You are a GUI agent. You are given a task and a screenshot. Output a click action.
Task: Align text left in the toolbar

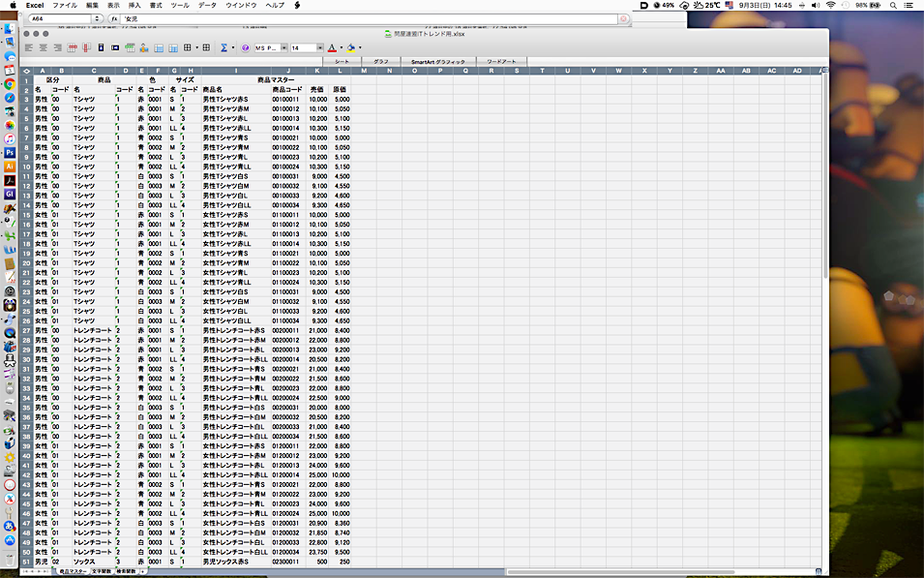coord(29,47)
